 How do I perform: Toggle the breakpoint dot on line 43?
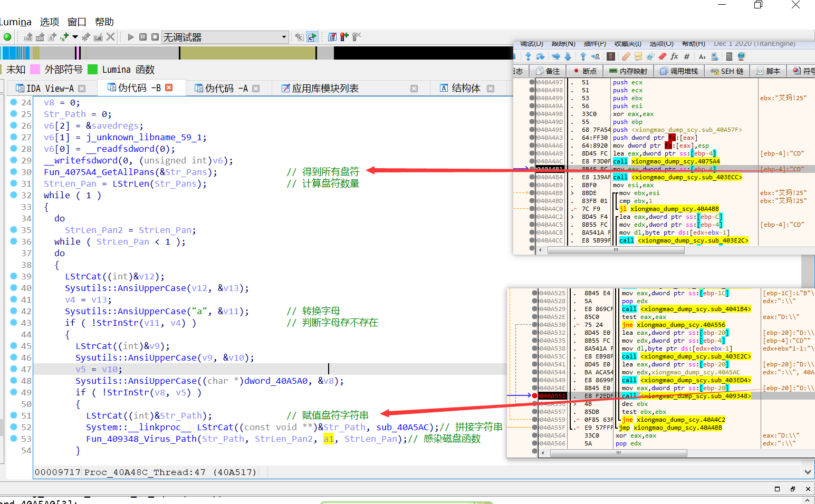[14, 323]
